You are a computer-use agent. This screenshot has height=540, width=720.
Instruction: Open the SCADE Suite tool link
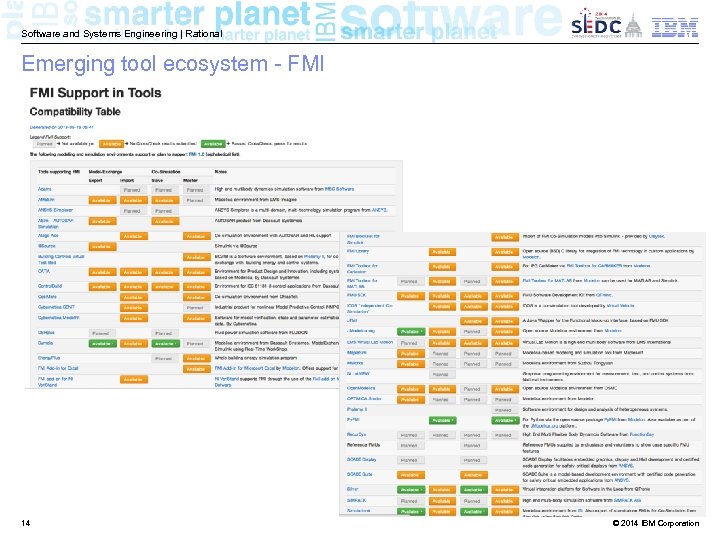coord(360,474)
